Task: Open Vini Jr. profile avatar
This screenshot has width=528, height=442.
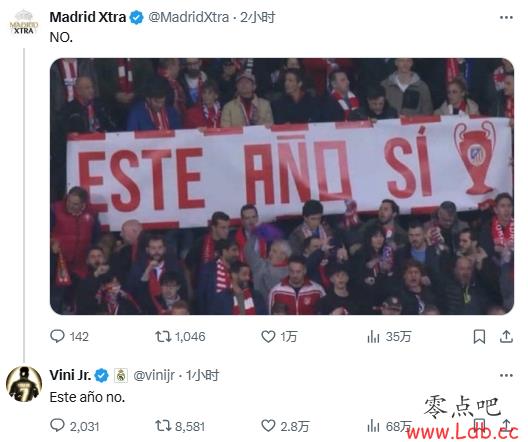Action: click(x=24, y=384)
